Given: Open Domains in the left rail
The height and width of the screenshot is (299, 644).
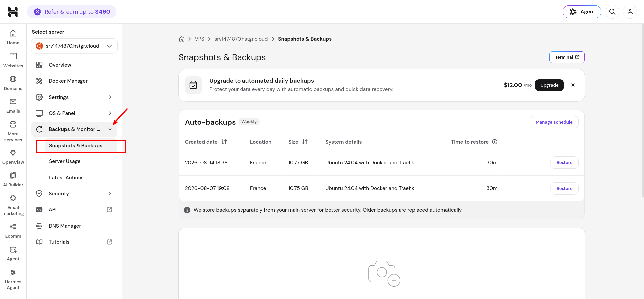Looking at the screenshot, I should (x=13, y=83).
